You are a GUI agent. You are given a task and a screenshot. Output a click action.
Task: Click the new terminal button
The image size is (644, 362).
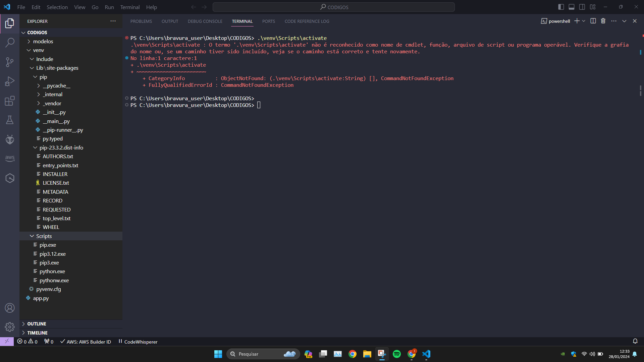tap(577, 21)
